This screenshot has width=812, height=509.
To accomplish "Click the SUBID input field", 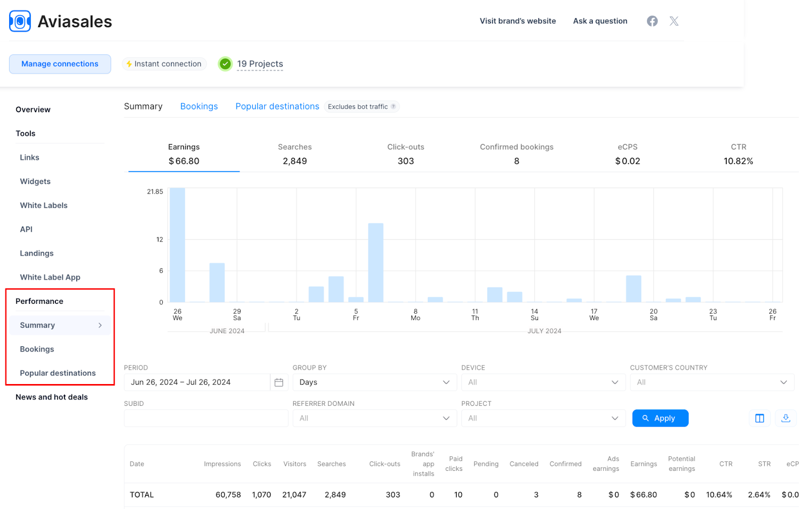I will coord(206,418).
